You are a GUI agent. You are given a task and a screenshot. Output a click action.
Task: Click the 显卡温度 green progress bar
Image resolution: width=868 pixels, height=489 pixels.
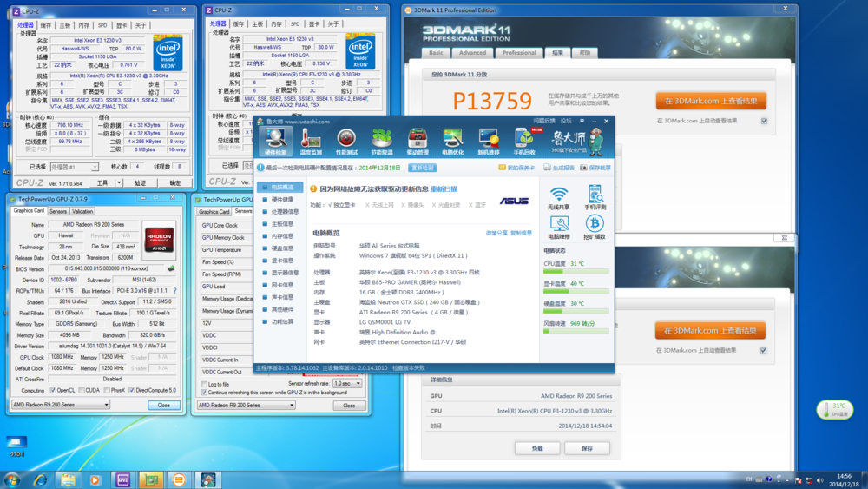[x=575, y=291]
